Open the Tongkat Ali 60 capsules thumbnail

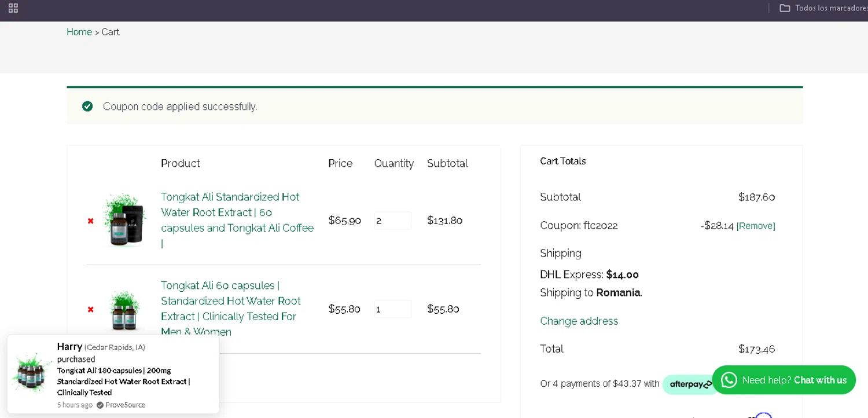click(124, 309)
